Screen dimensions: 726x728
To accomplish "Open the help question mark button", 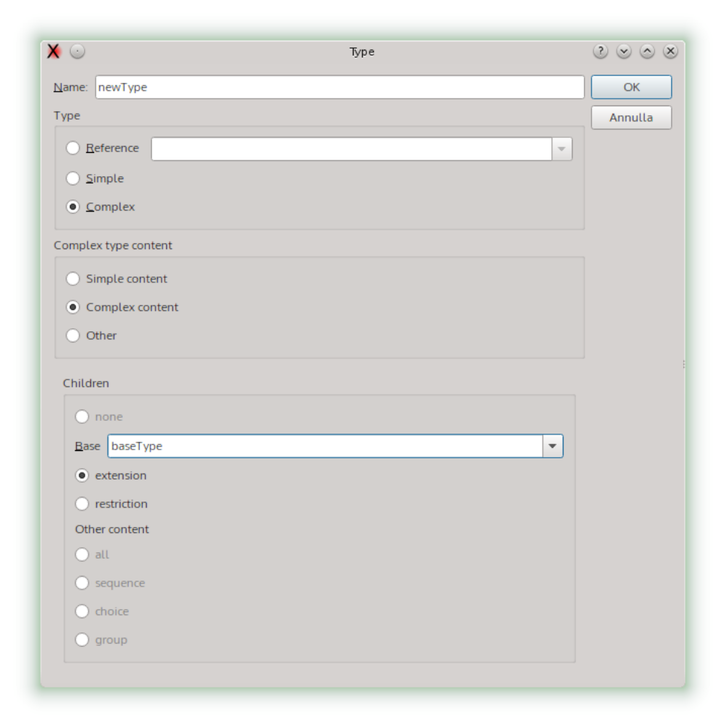I will 600,51.
